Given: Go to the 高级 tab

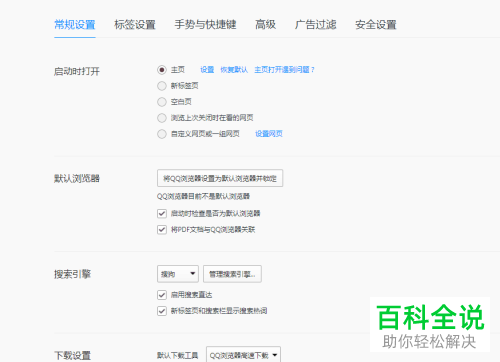Looking at the screenshot, I should click(x=265, y=25).
